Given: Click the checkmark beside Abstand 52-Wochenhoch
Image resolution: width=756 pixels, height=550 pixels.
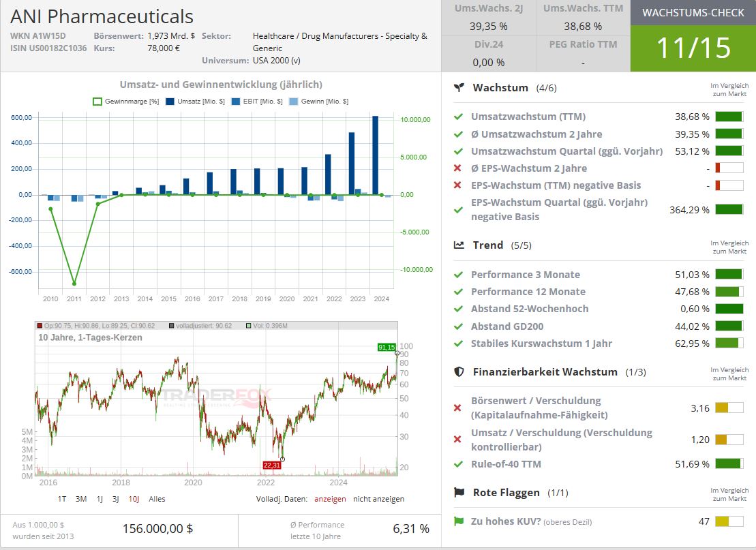Looking at the screenshot, I should [x=458, y=309].
